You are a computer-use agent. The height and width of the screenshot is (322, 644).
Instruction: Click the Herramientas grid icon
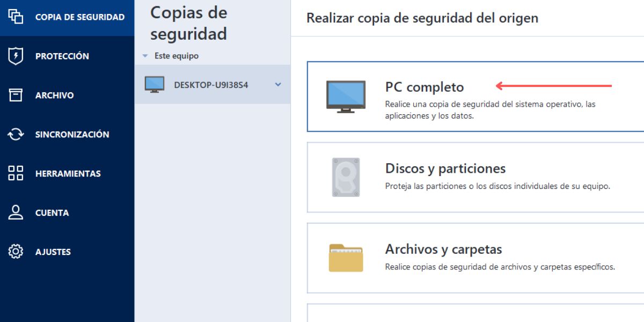coord(16,173)
